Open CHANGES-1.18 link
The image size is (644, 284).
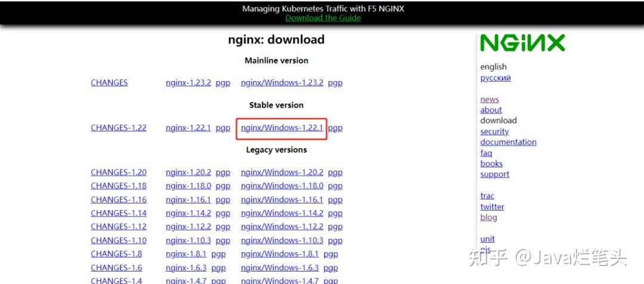(x=119, y=186)
